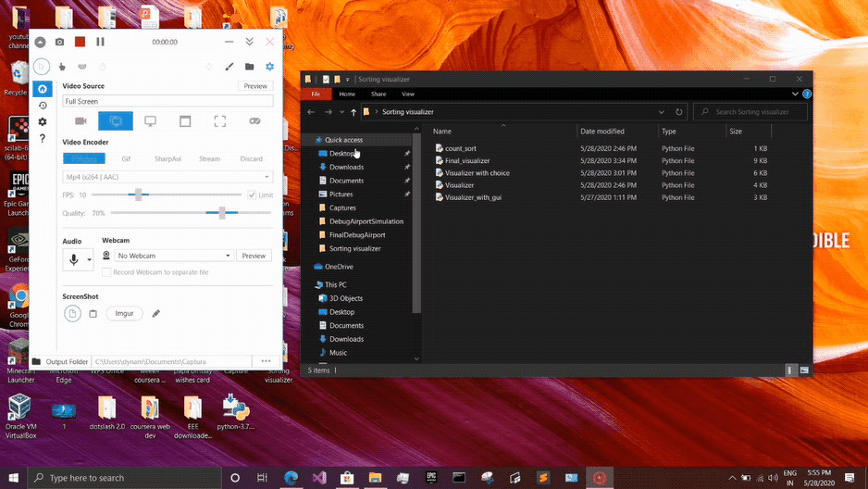Expand the Explorer ribbon chevron
This screenshot has height=489, width=868.
tap(795, 94)
